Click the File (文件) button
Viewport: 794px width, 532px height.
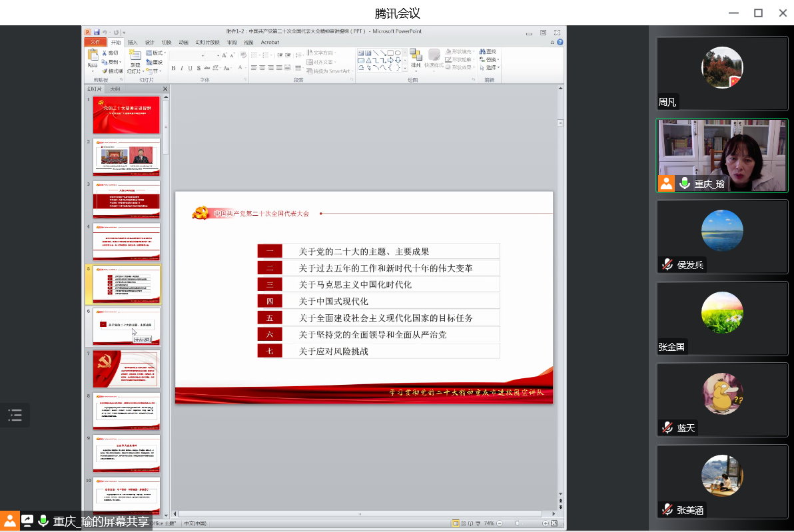click(x=95, y=42)
